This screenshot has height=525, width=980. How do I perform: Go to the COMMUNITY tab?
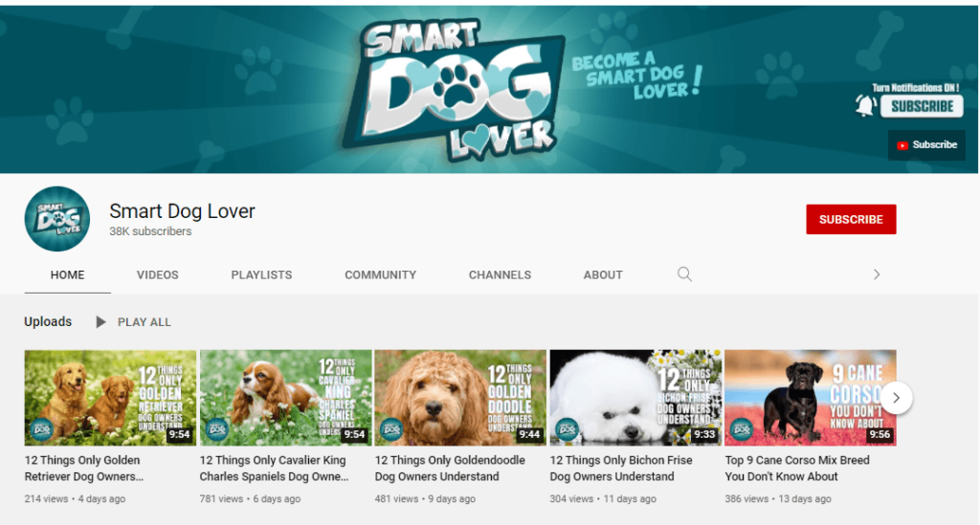(x=380, y=274)
